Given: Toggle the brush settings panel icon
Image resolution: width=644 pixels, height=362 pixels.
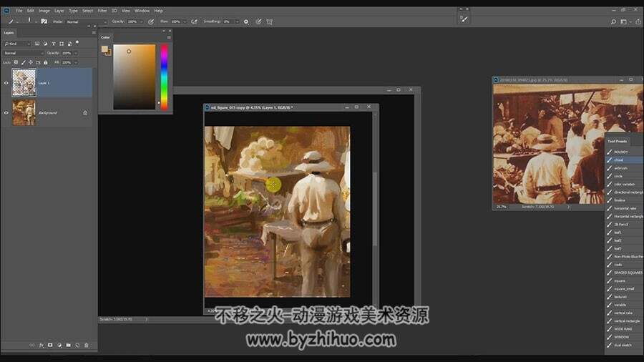Looking at the screenshot, I should 44,21.
